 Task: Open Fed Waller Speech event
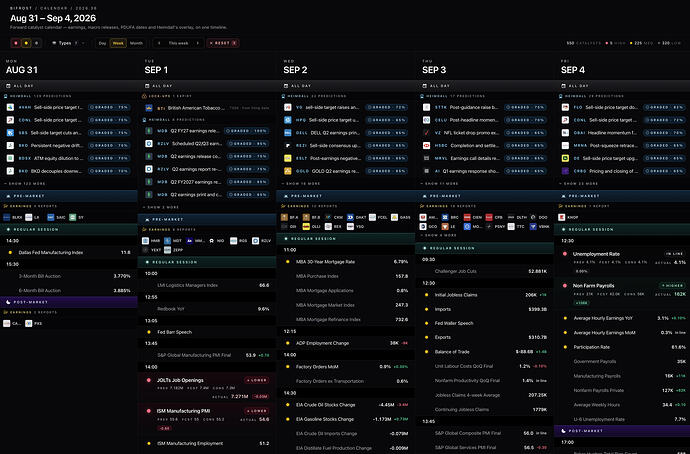point(484,323)
